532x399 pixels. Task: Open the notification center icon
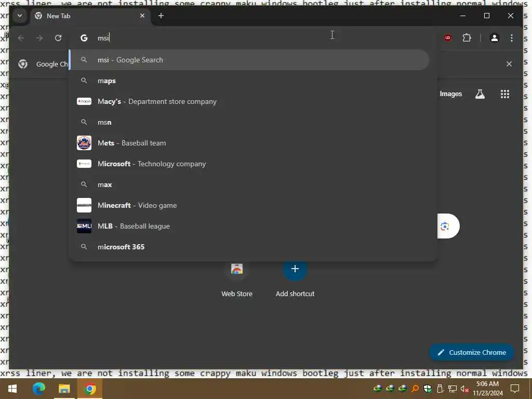pyautogui.click(x=515, y=389)
